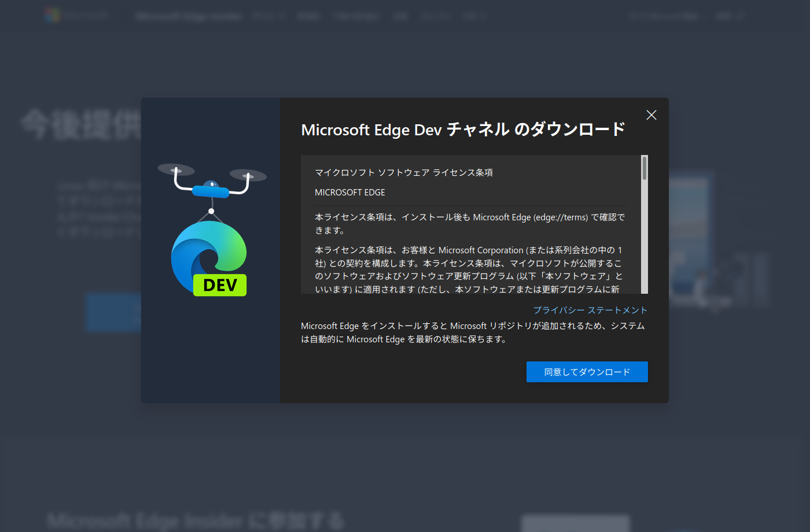Click the paragraph mentioning edge://terms
Image resolution: width=810 pixels, height=532 pixels.
pyautogui.click(x=470, y=224)
